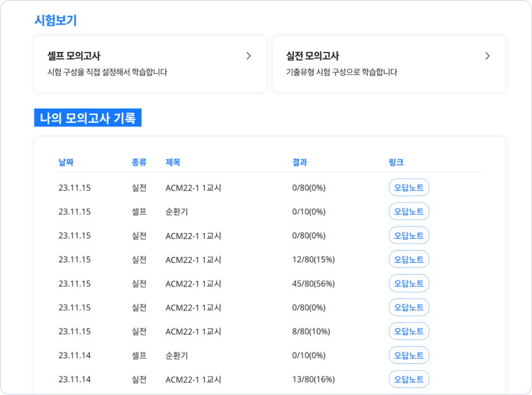Select the 순환기 exam title dated 23.11.15
This screenshot has height=395, width=532.
click(177, 211)
